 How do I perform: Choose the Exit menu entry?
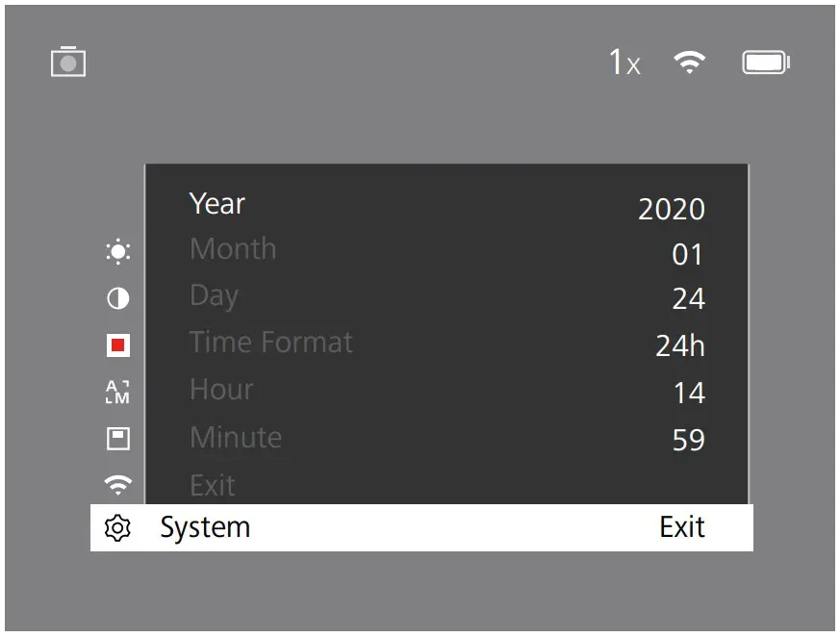211,484
